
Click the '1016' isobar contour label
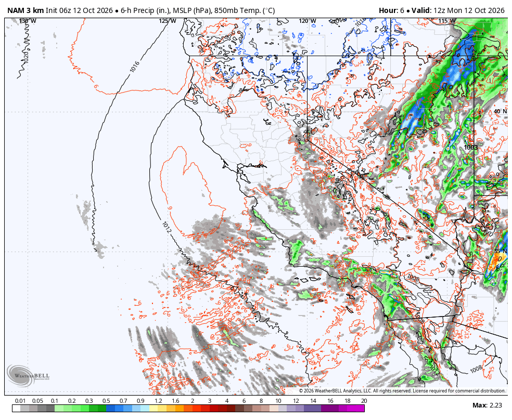point(135,67)
